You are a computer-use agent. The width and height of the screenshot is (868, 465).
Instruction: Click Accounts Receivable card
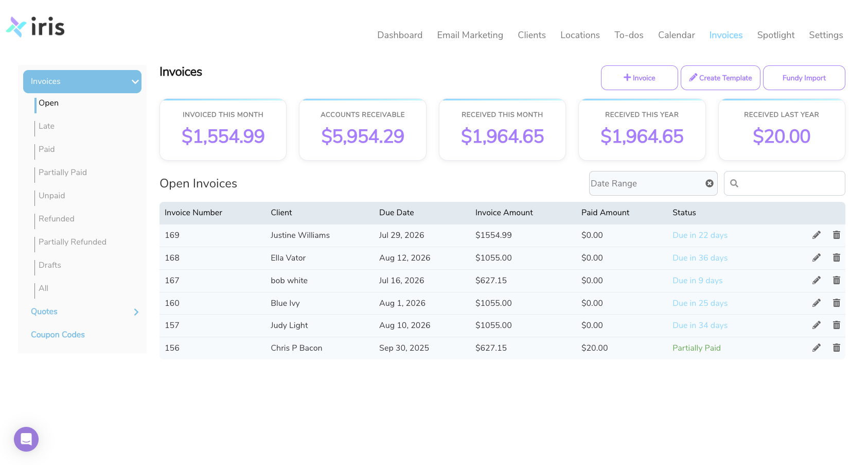tap(363, 130)
